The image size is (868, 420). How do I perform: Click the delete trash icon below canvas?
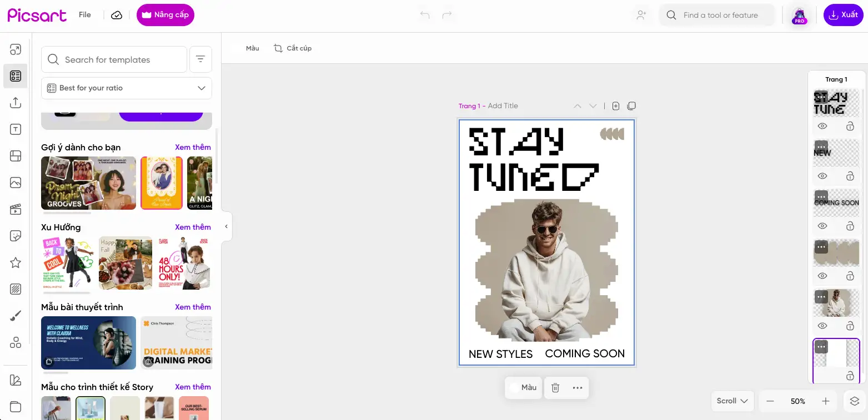(555, 388)
